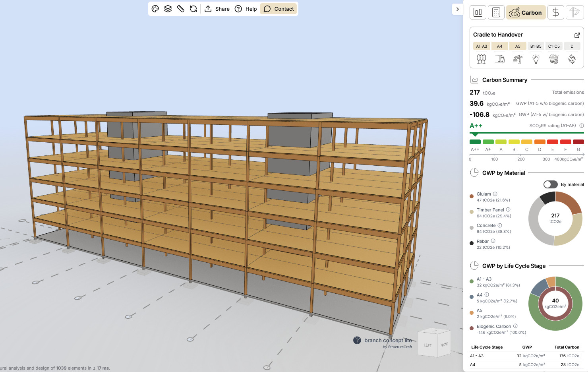
Task: Click the 176 tCO2e table cell
Action: (x=569, y=356)
